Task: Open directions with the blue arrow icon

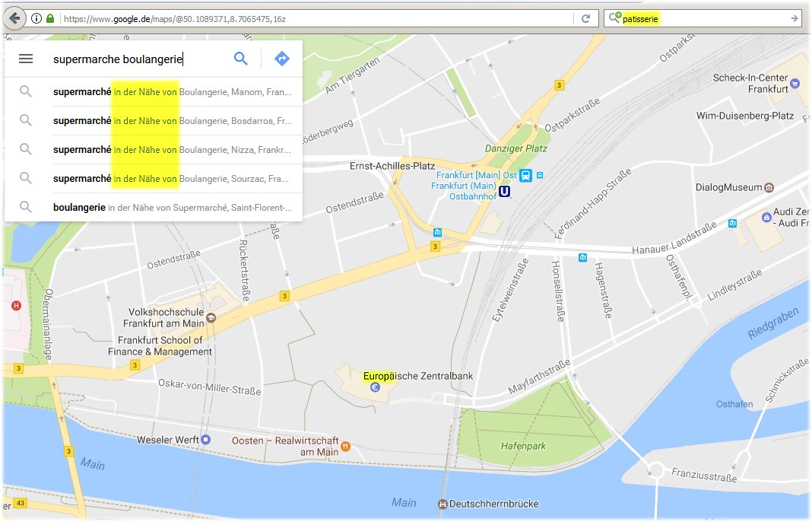Action: [282, 59]
